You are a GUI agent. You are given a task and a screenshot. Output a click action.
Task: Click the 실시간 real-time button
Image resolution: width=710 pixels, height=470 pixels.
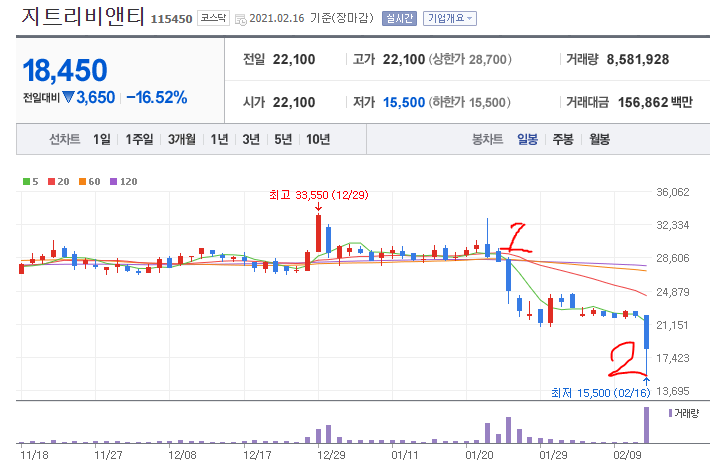399,18
